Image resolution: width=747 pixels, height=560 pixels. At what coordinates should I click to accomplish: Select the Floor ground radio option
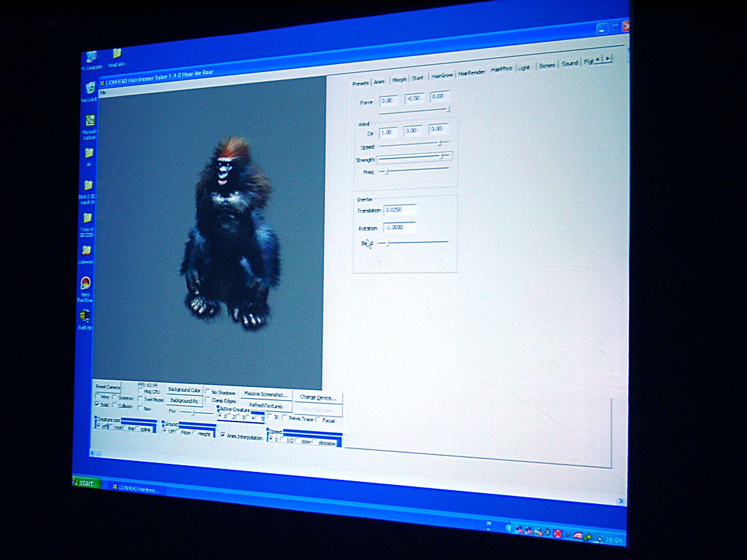pyautogui.click(x=178, y=432)
